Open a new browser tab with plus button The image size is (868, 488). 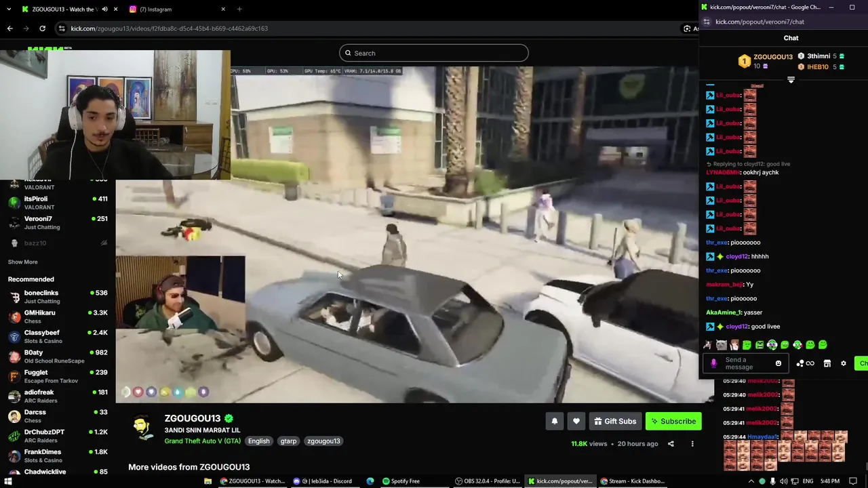point(239,9)
